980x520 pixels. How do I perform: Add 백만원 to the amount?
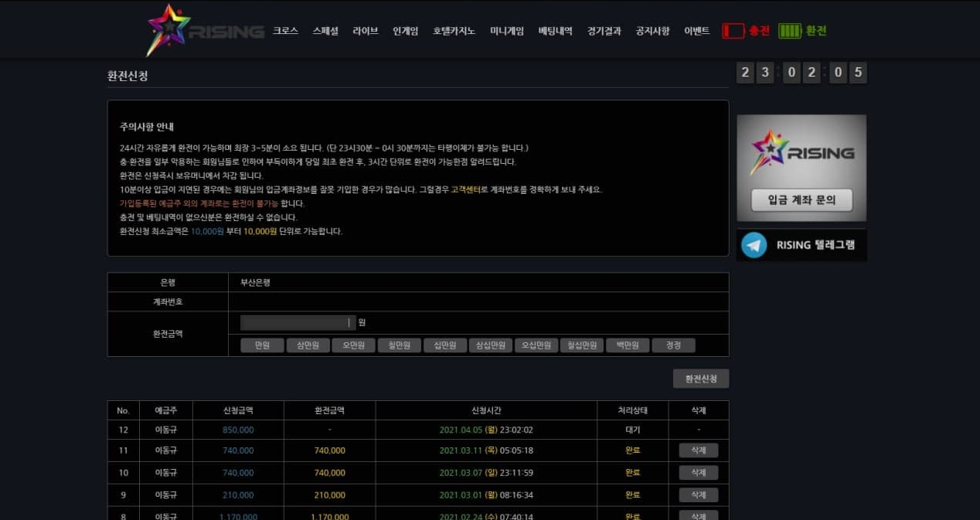pyautogui.click(x=628, y=345)
